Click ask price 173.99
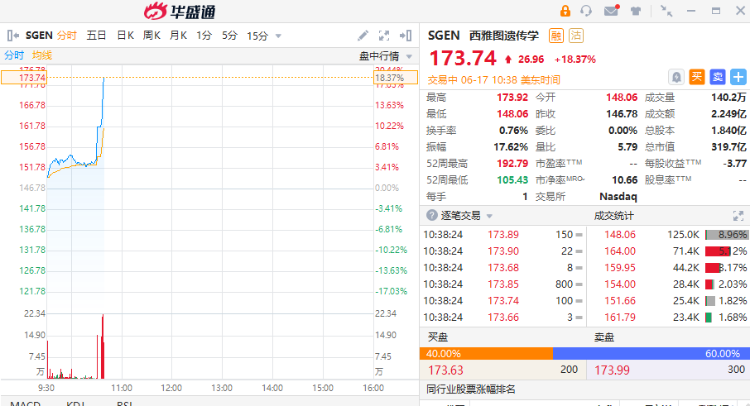This screenshot has width=750, height=406. click(612, 370)
